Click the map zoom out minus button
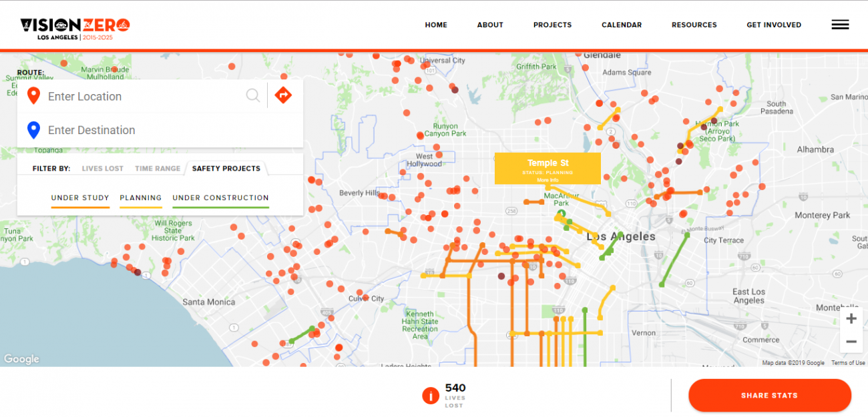This screenshot has width=868, height=417. 851,342
